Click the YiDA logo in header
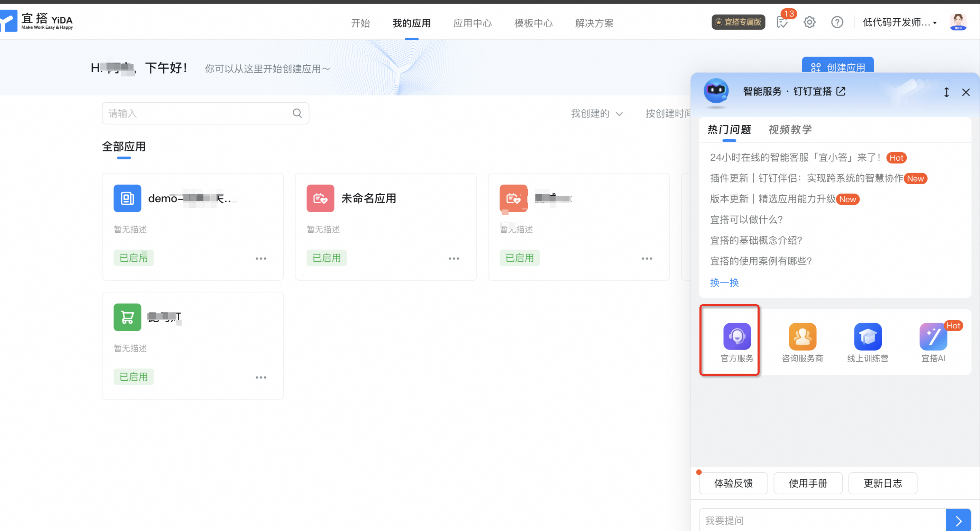Image resolution: width=980 pixels, height=531 pixels. point(36,21)
